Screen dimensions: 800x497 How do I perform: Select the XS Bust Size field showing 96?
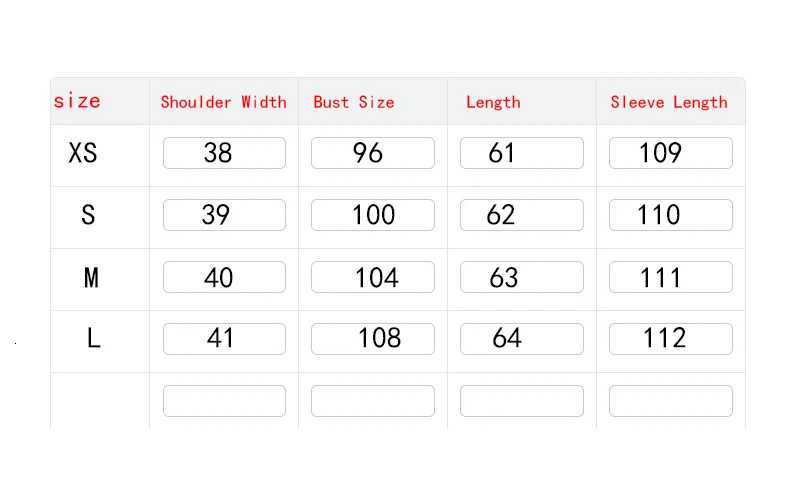(x=372, y=153)
